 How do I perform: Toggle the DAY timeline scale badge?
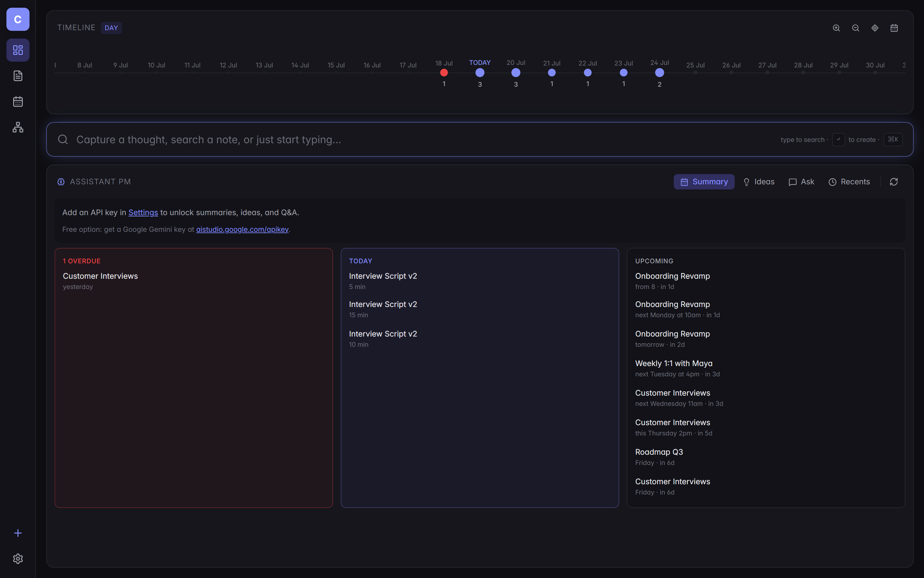coord(111,28)
